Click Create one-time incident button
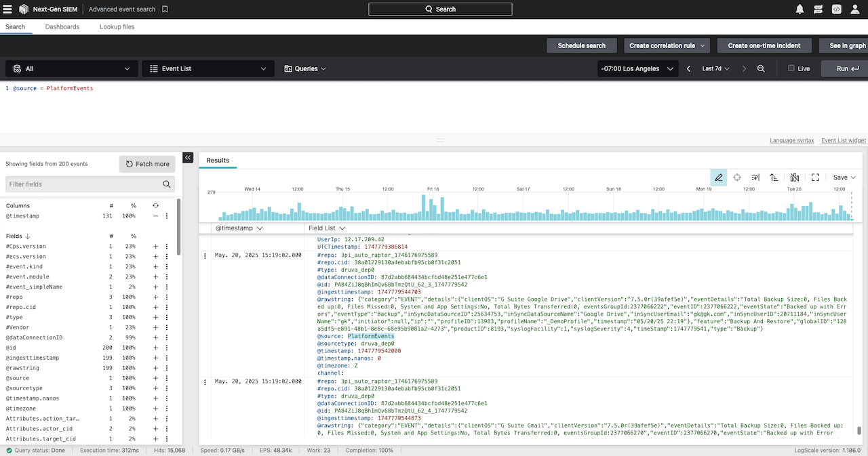 click(764, 45)
